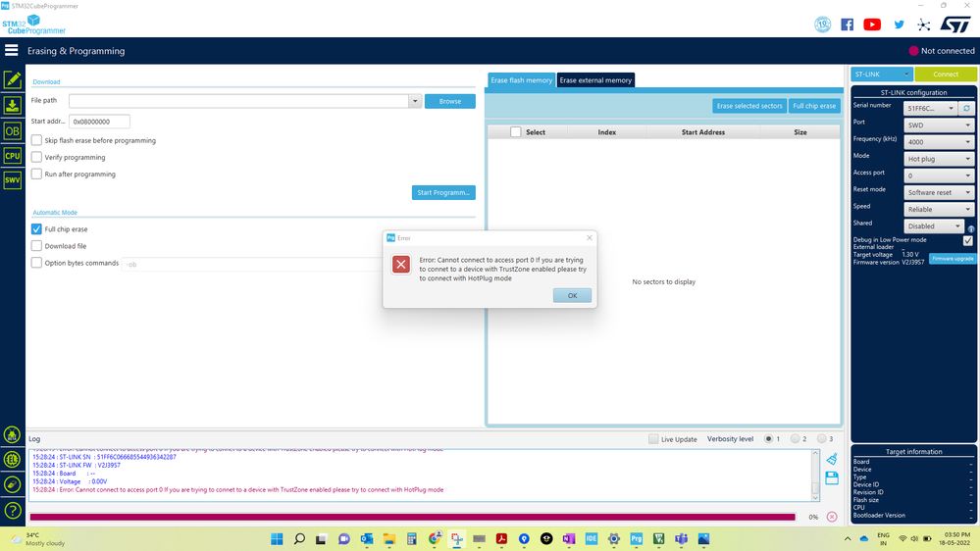This screenshot has width=980, height=551.
Task: Open the beta features sidebar icon
Action: tap(12, 434)
